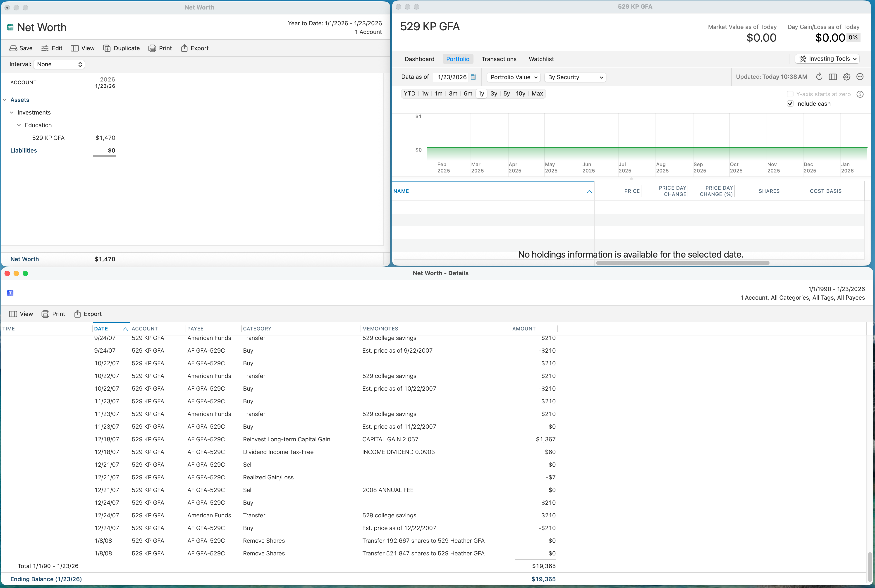The width and height of the screenshot is (875, 588).
Task: Open the Interval None dropdown
Action: tap(59, 65)
